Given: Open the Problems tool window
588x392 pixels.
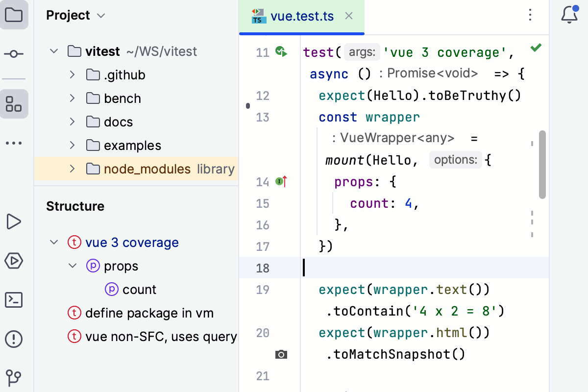Looking at the screenshot, I should 14,339.
